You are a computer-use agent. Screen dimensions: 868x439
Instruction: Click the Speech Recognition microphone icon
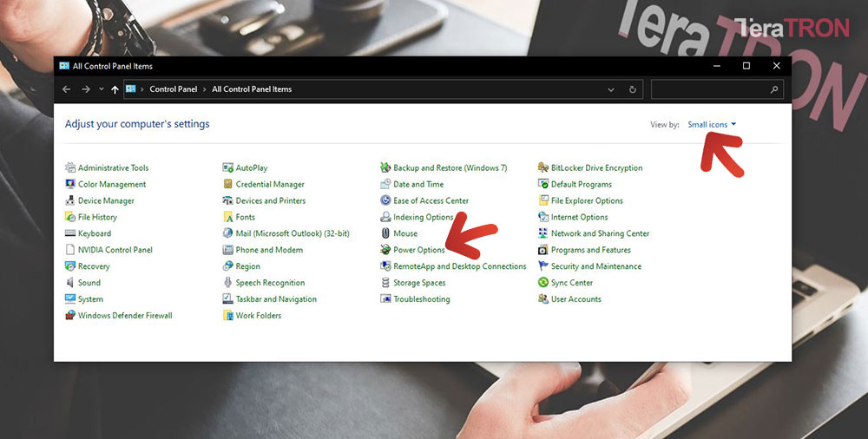(x=227, y=282)
